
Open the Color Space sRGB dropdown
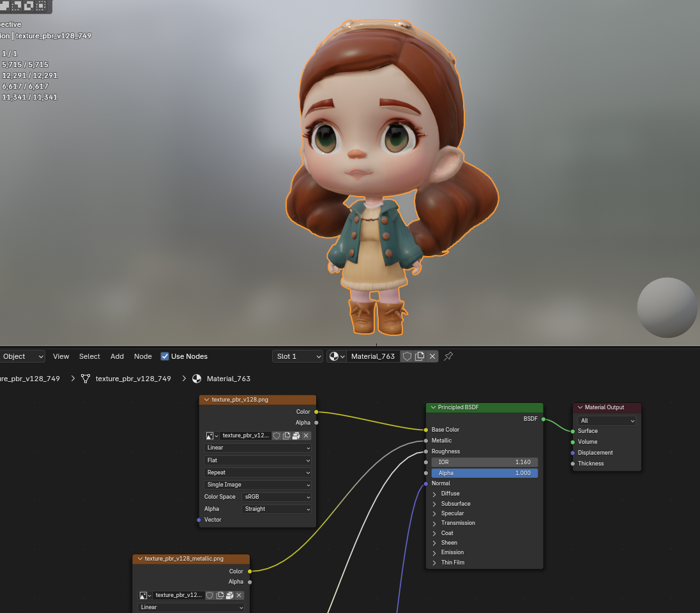click(277, 497)
